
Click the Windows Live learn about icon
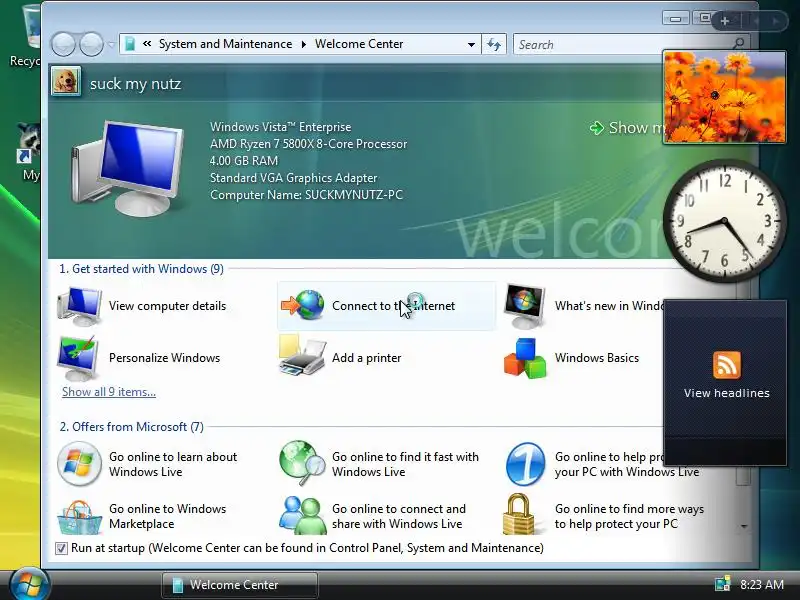click(79, 464)
